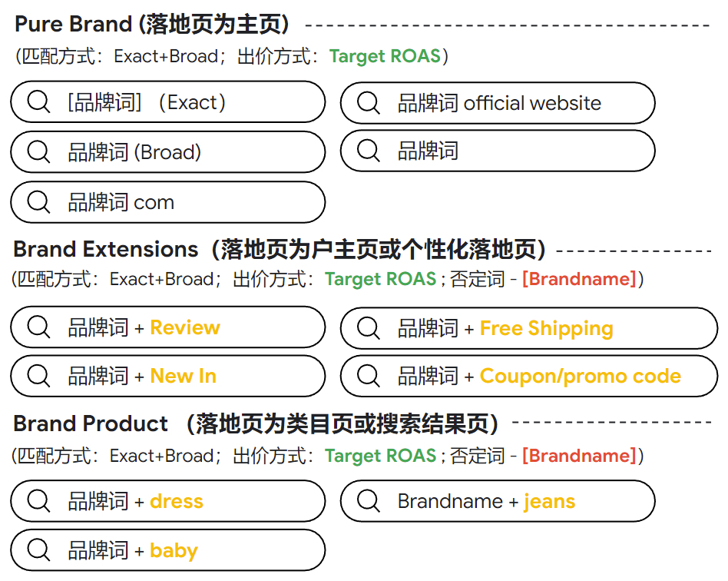
Task: Click magnifier icon beside 品牌词 + baby
Action: click(38, 550)
